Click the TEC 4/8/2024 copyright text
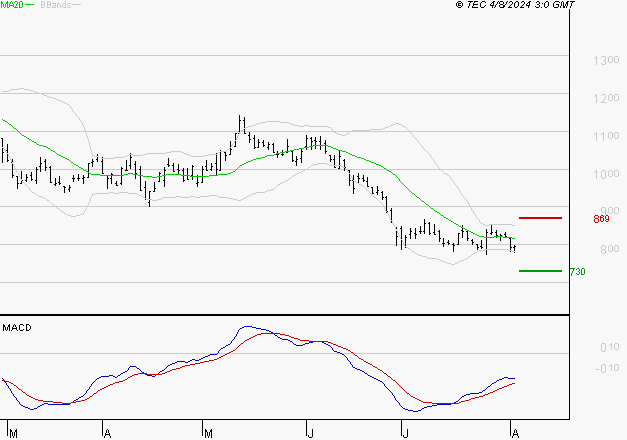The width and height of the screenshot is (627, 440). [x=515, y=5]
